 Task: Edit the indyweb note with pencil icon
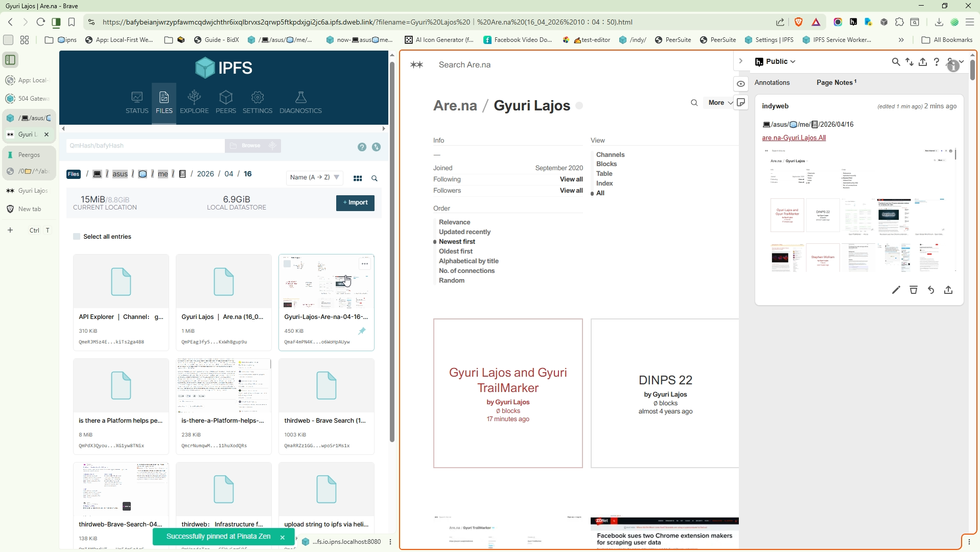click(896, 290)
